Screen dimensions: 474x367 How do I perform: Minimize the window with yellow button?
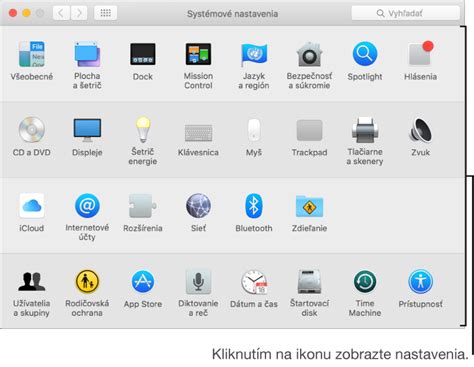26,13
